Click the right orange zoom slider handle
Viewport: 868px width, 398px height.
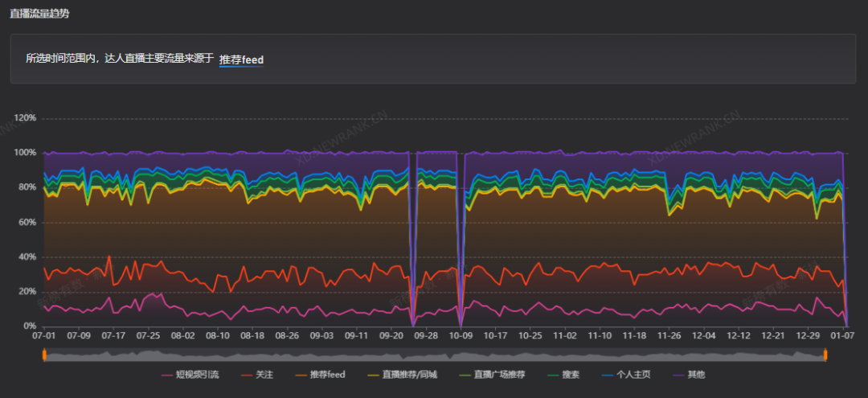click(825, 355)
